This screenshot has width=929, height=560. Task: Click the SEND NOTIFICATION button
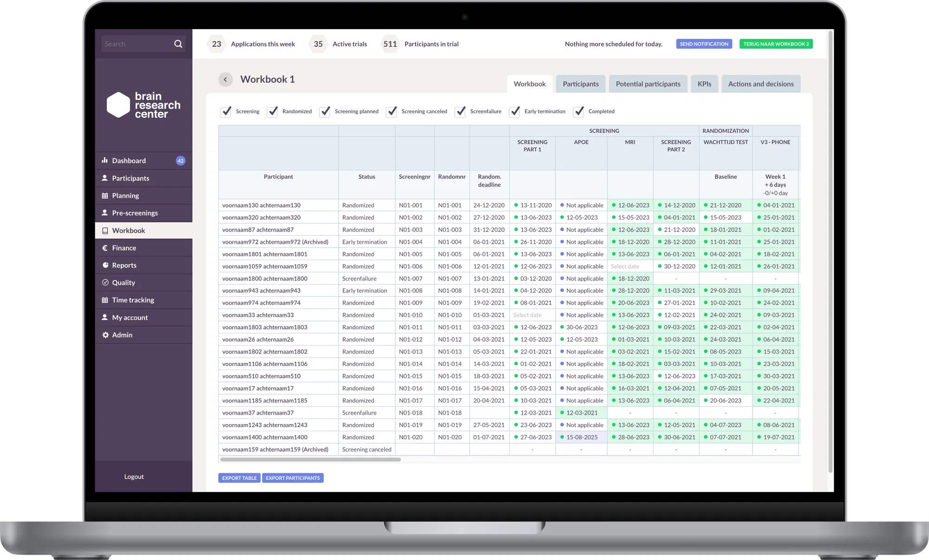[x=704, y=44]
